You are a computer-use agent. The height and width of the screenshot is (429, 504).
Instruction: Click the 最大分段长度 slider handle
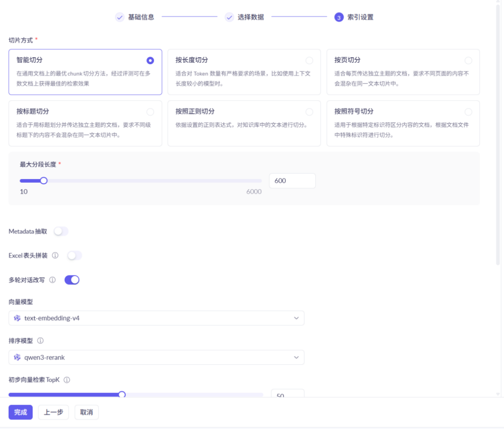pos(44,181)
